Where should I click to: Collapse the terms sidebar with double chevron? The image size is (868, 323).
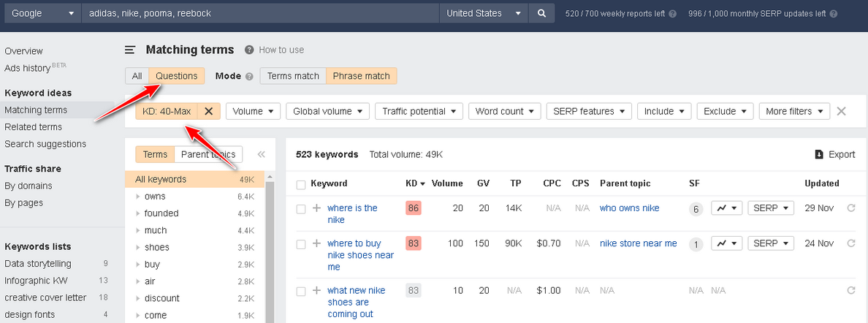262,155
